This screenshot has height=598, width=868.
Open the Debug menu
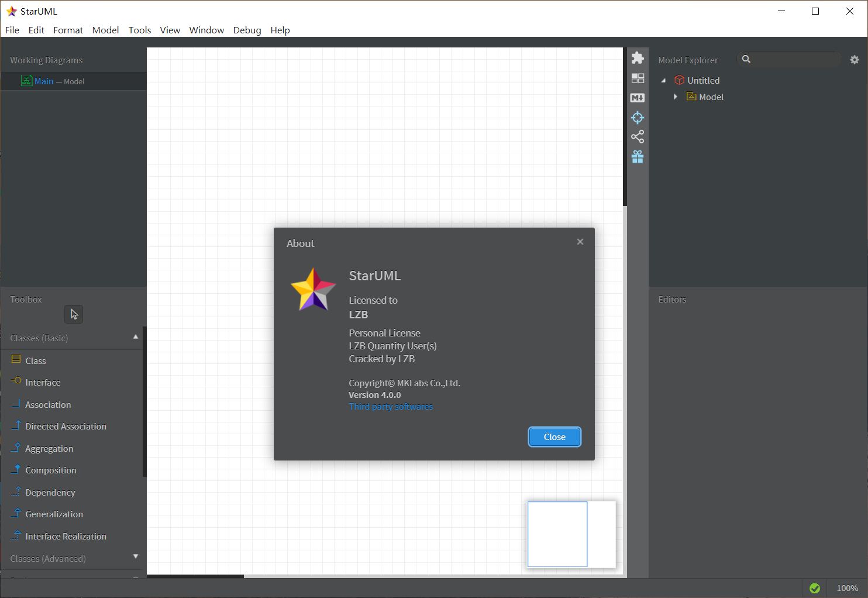click(x=247, y=30)
